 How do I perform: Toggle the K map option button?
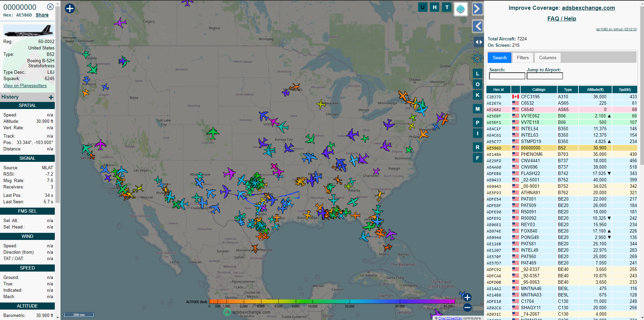tap(478, 95)
